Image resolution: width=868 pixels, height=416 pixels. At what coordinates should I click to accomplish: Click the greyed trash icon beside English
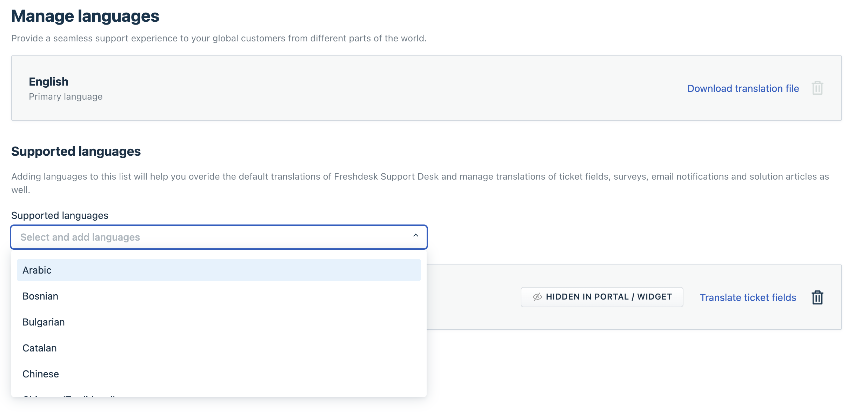817,88
